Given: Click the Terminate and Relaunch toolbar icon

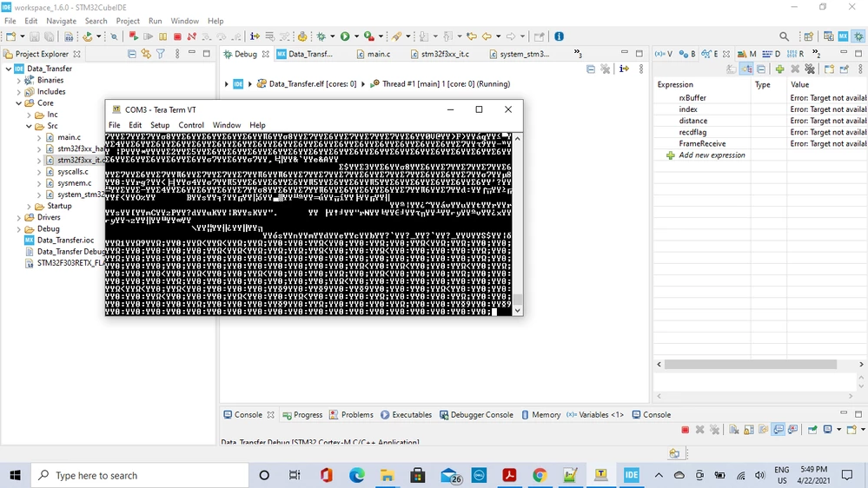Looking at the screenshot, I should pyautogui.click(x=134, y=36).
